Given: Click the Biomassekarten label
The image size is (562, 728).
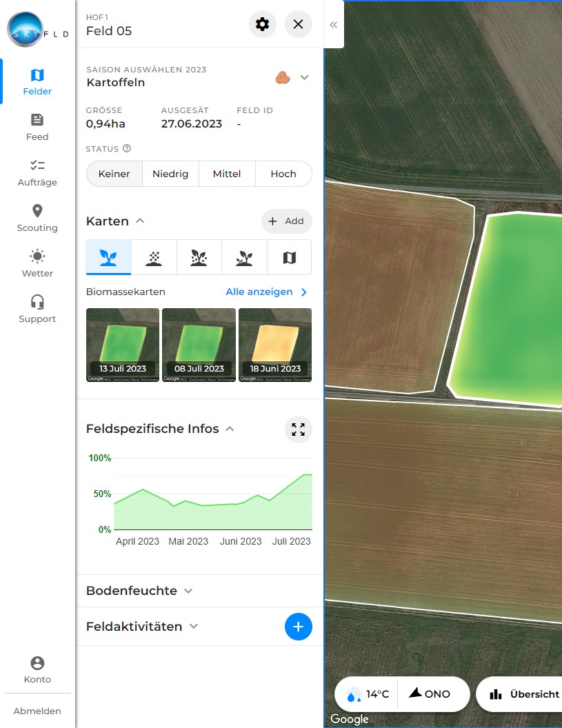Looking at the screenshot, I should click(x=126, y=292).
